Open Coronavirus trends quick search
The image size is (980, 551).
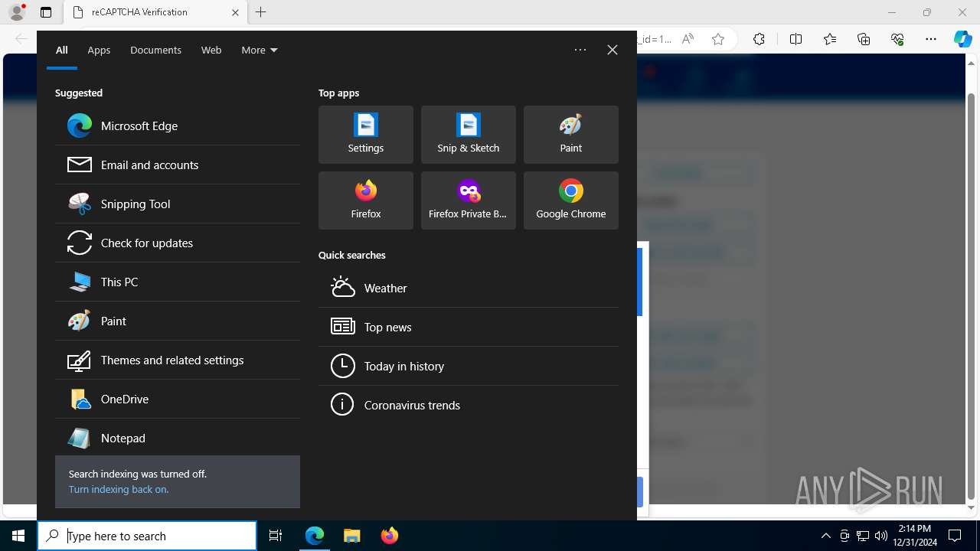point(469,405)
